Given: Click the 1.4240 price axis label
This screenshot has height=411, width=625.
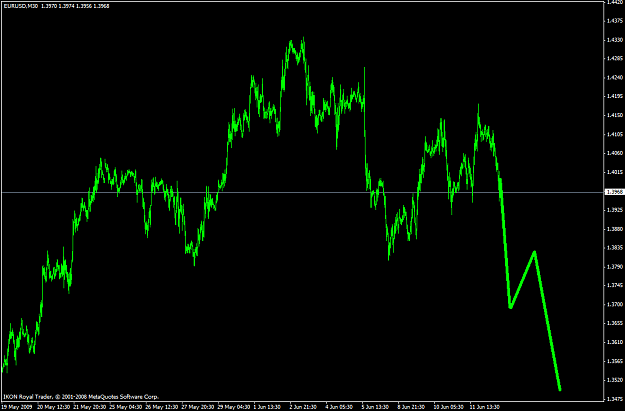Looking at the screenshot, I should click(x=615, y=77).
